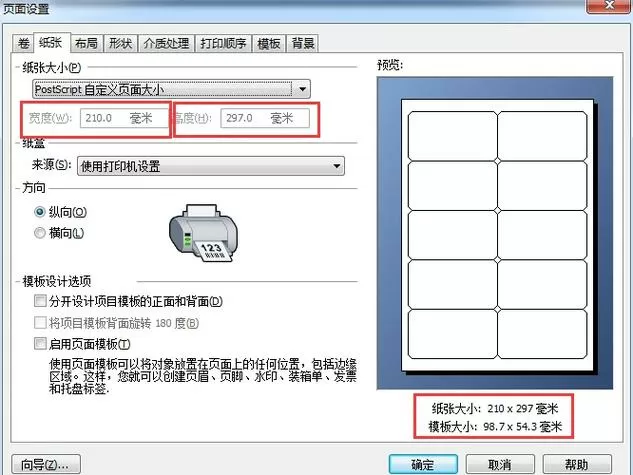Image resolution: width=633 pixels, height=475 pixels.
Task: Switch to the 介质处理 tab
Action: pos(166,43)
